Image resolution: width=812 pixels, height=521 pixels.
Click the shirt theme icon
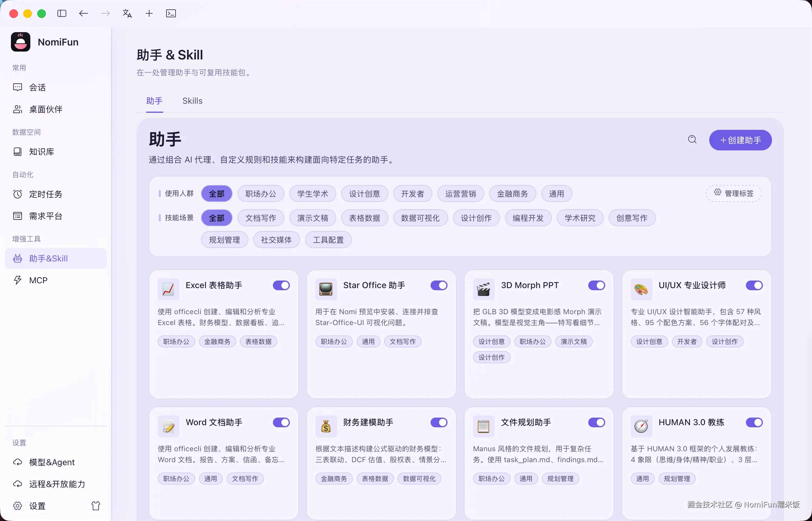(x=96, y=506)
